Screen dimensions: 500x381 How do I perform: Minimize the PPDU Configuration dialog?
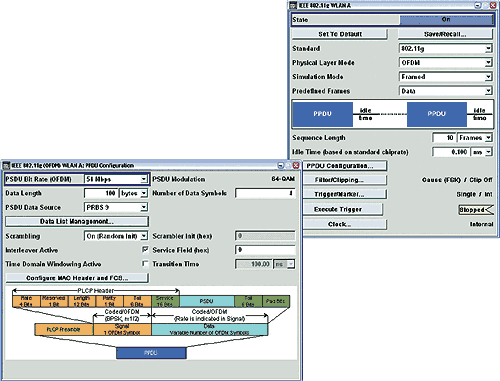(281, 165)
